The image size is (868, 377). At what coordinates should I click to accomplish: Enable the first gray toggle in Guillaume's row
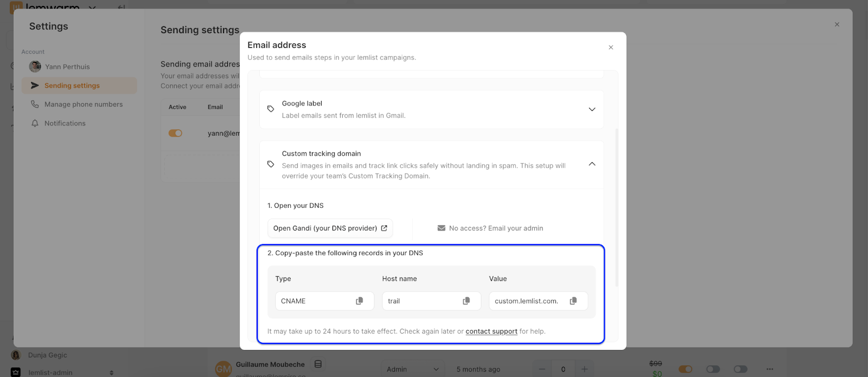713,369
